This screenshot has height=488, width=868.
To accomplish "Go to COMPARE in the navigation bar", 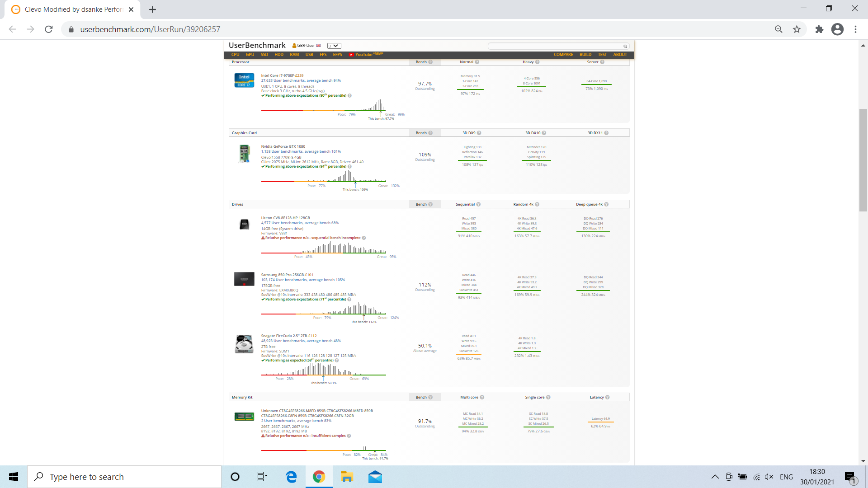I will pyautogui.click(x=563, y=55).
